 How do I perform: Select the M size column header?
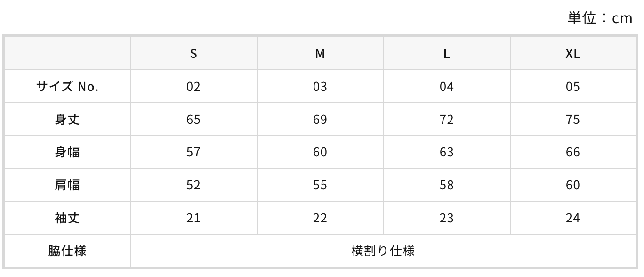[x=320, y=54]
